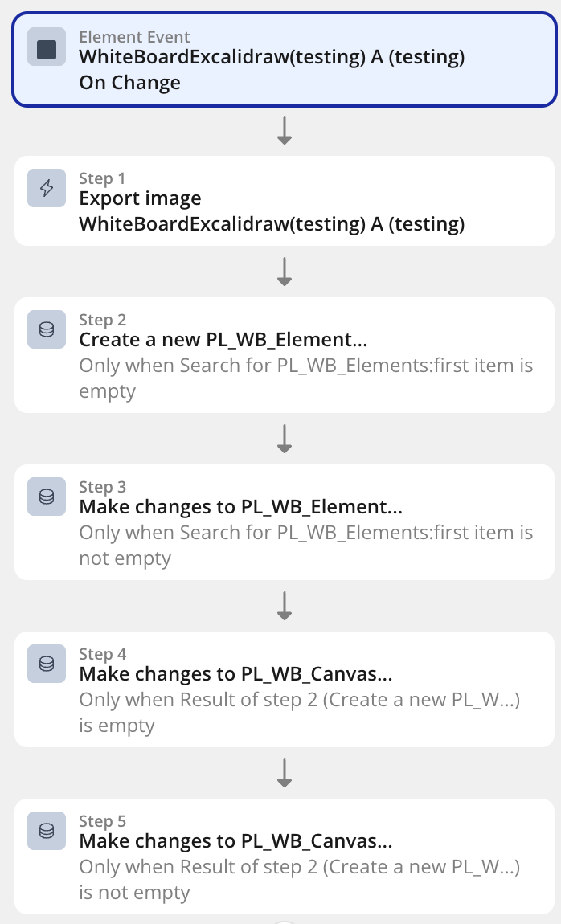Click the Step 5 database icon
The width and height of the screenshot is (561, 924).
[47, 831]
